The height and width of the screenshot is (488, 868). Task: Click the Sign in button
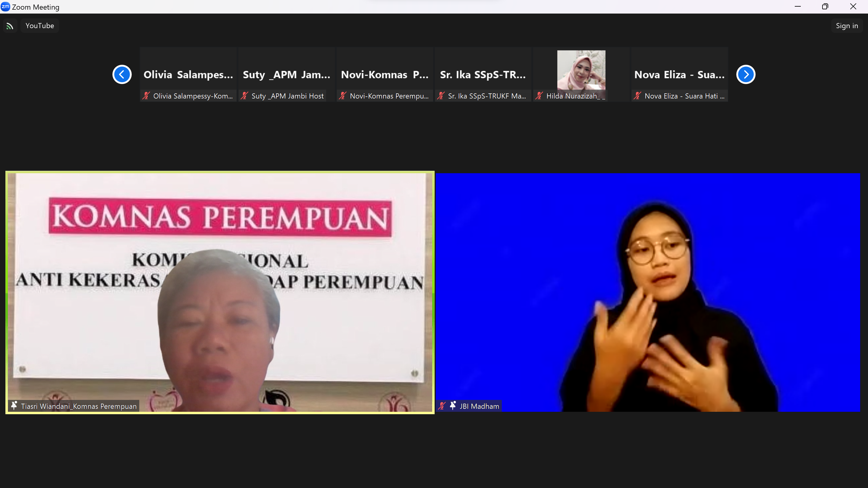coord(847,26)
